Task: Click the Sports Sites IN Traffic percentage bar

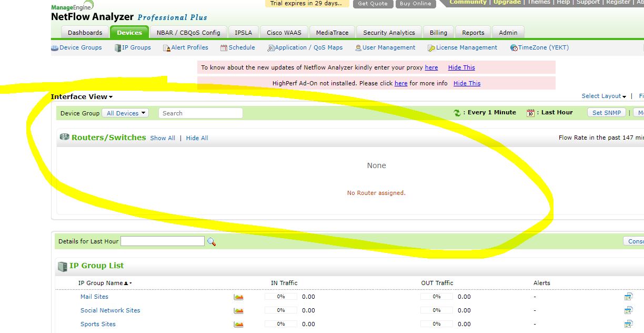Action: tap(281, 324)
